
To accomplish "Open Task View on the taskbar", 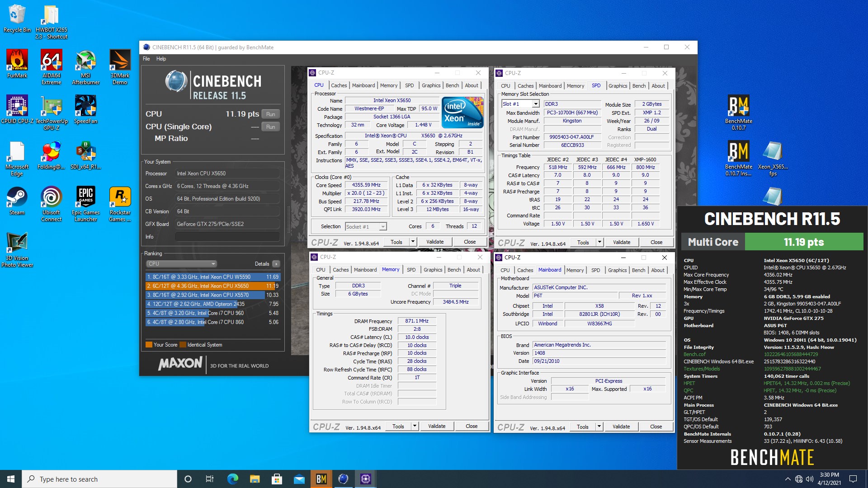I will [210, 479].
